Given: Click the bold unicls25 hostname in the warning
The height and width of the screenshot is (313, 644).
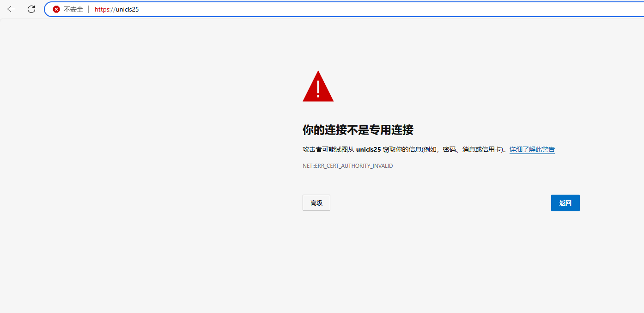Looking at the screenshot, I should click(x=368, y=150).
